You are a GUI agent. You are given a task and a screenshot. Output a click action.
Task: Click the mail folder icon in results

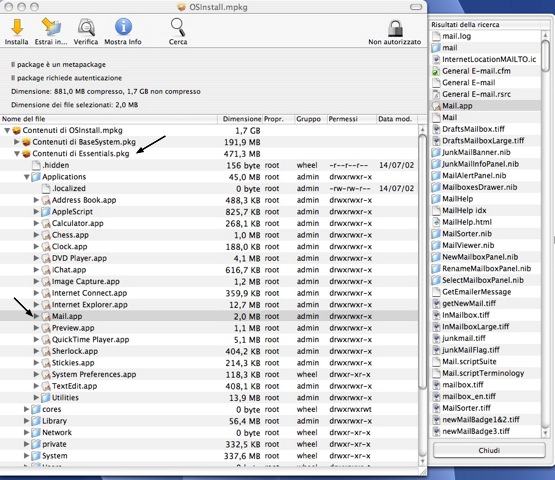436,48
